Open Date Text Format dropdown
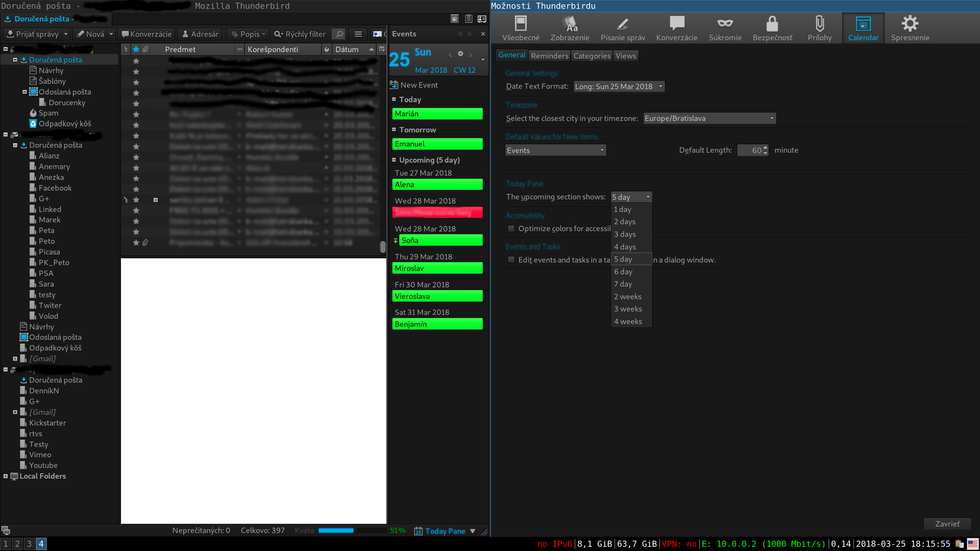 [619, 86]
